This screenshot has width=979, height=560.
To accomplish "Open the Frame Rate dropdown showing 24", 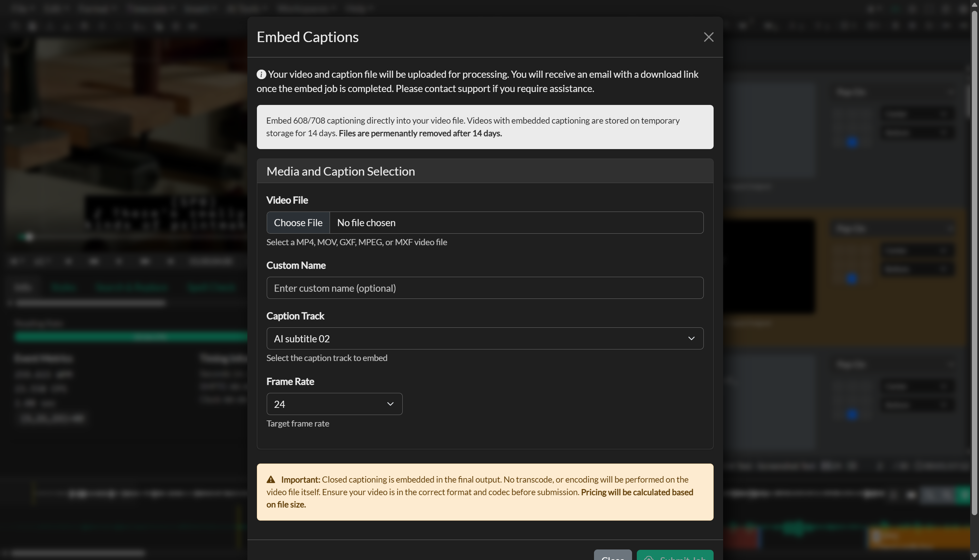I will pyautogui.click(x=334, y=403).
